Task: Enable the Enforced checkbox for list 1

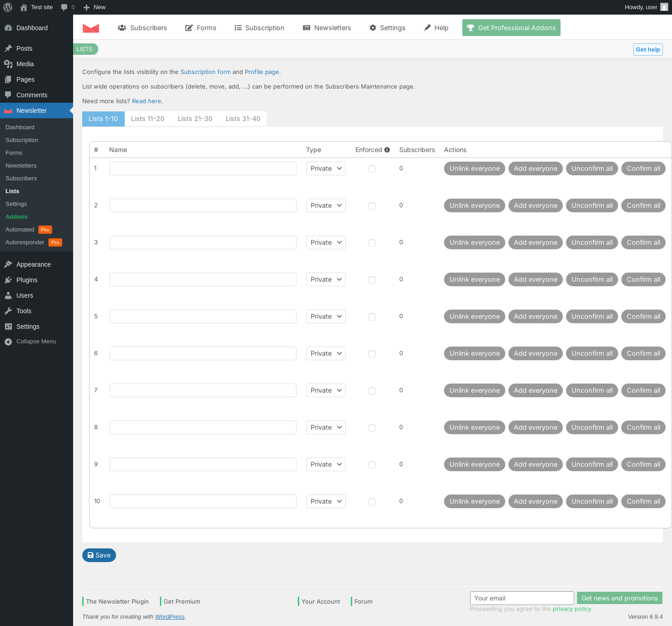Action: coord(372,169)
